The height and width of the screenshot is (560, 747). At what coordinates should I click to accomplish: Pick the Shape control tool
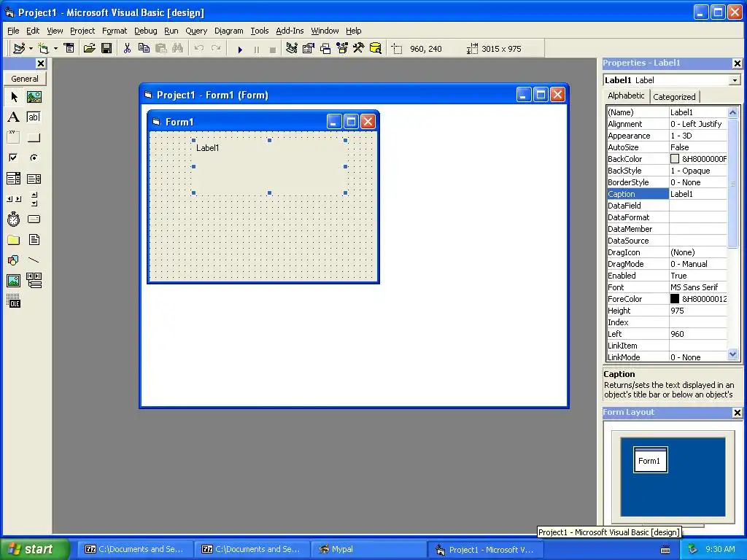(x=14, y=260)
